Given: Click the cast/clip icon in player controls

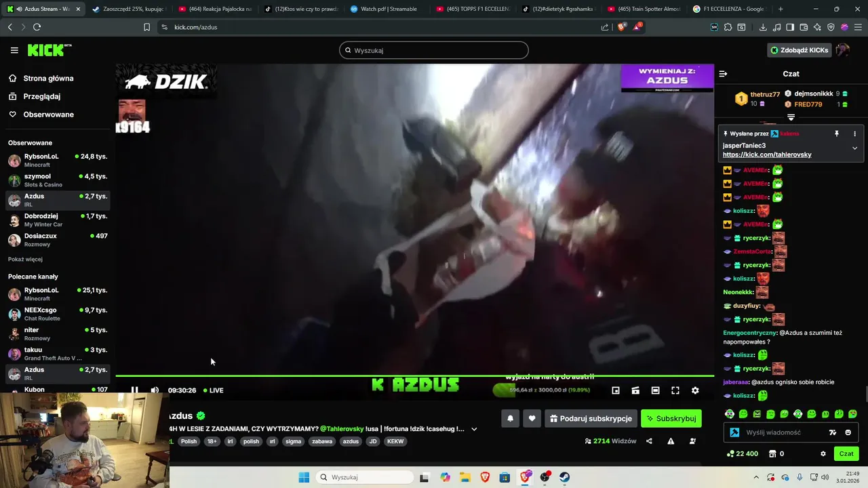Looking at the screenshot, I should (x=635, y=390).
